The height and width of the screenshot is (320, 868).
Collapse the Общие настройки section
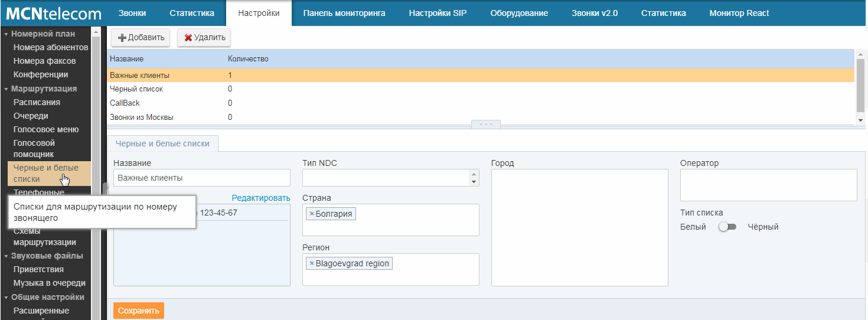point(6,297)
